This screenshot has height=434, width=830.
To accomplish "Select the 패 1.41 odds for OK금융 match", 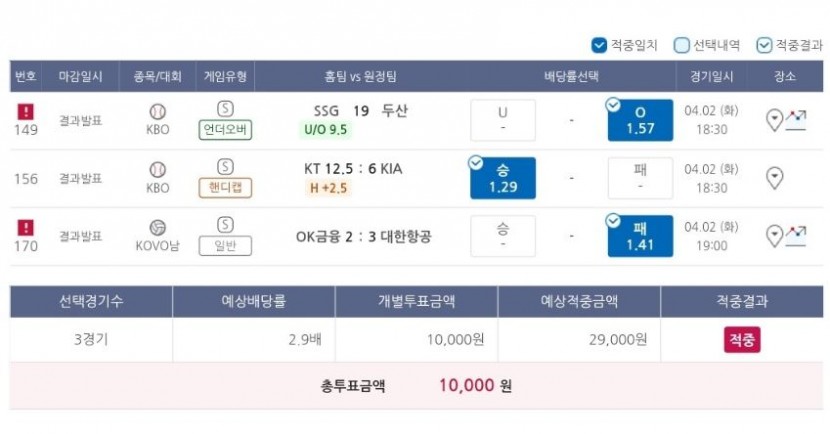I will click(x=640, y=236).
